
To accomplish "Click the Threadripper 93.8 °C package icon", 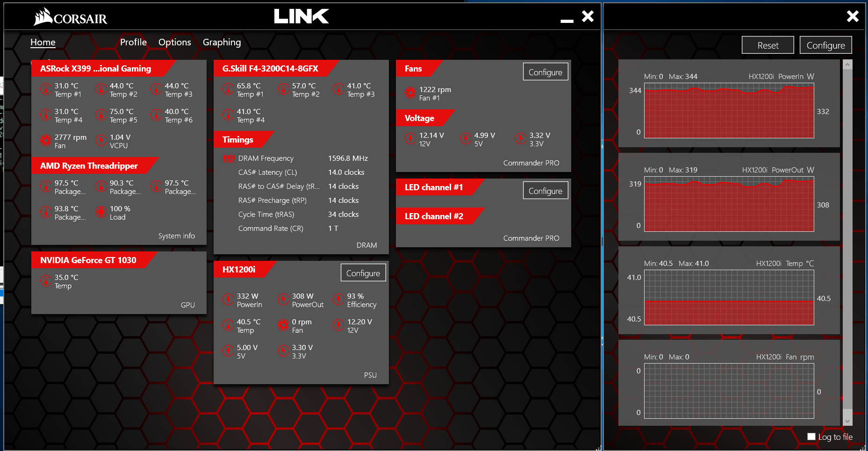I will point(45,212).
